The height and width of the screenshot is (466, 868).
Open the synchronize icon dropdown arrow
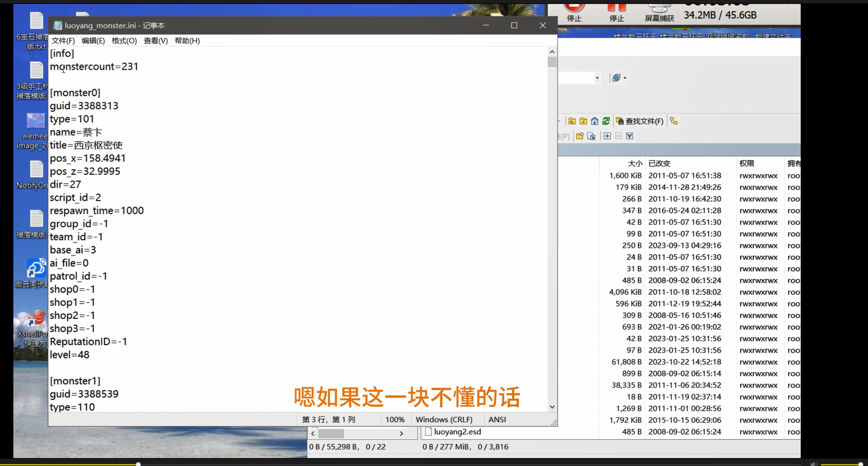625,78
